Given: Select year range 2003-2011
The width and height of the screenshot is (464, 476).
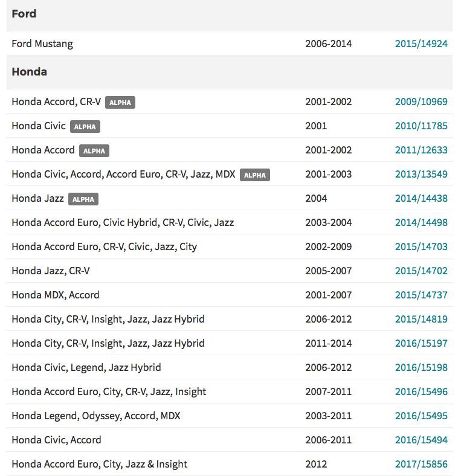Looking at the screenshot, I should (328, 416).
